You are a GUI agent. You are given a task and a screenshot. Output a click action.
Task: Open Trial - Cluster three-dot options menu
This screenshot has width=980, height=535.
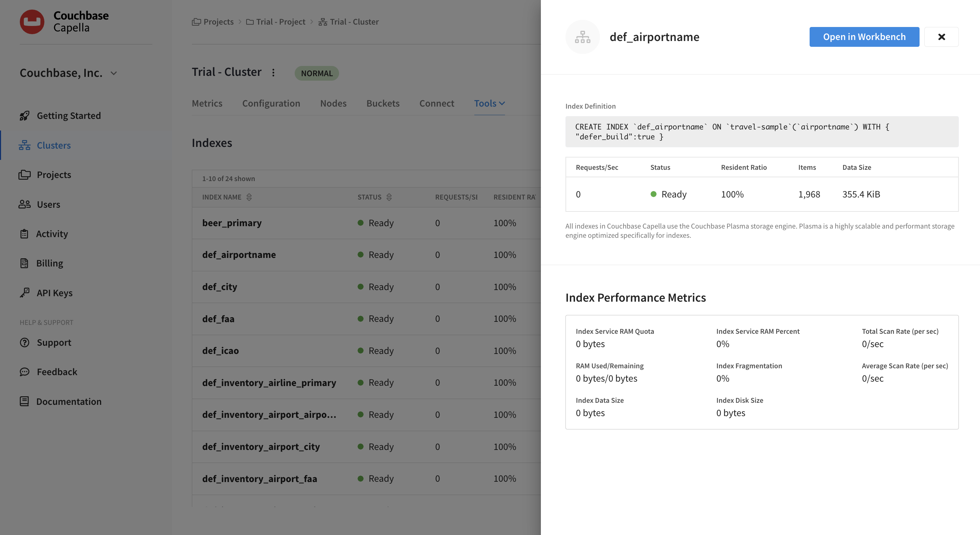273,72
